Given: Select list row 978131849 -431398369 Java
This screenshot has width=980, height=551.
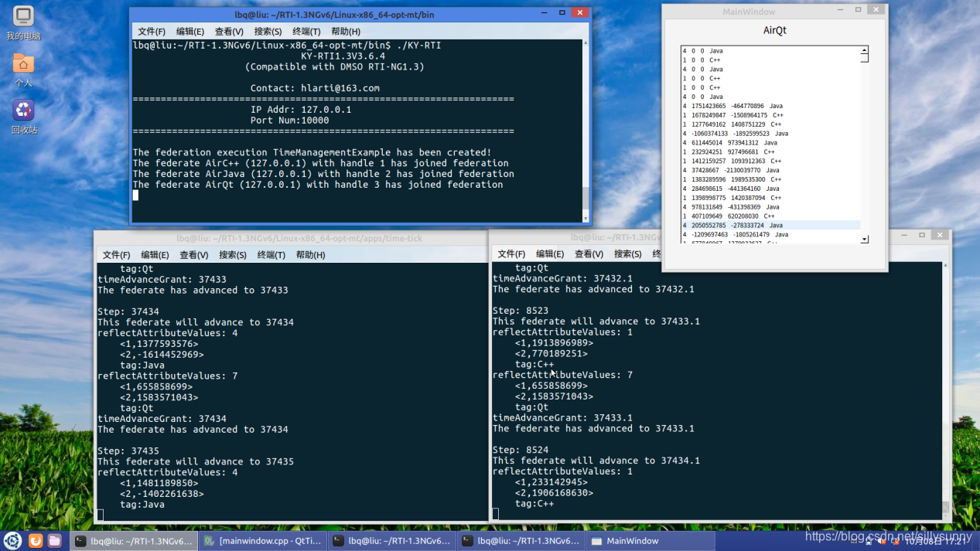Looking at the screenshot, I should click(770, 207).
